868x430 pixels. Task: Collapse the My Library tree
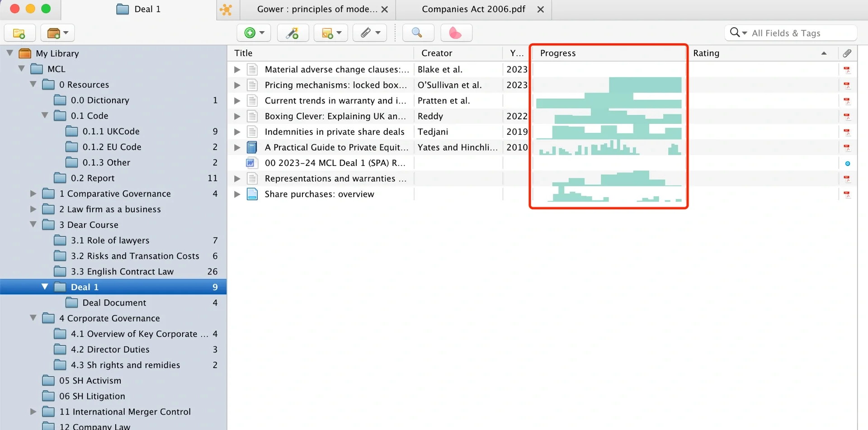pyautogui.click(x=10, y=53)
